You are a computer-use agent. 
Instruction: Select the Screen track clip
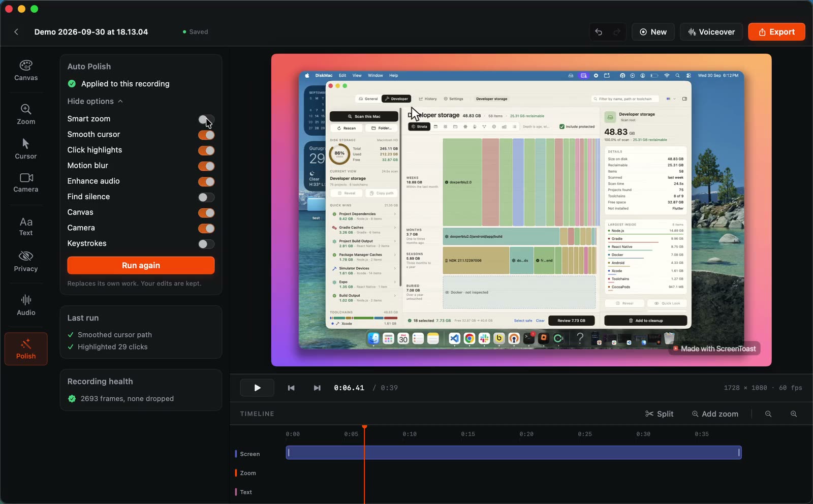click(x=514, y=453)
